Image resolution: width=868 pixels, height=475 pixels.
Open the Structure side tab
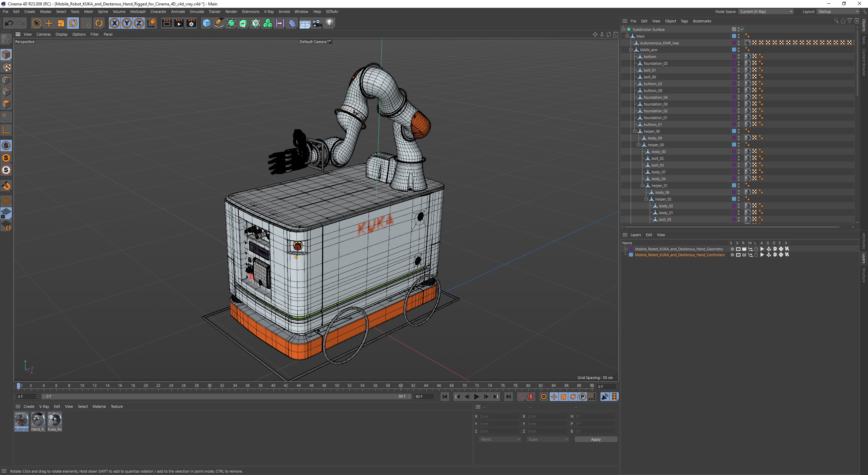(864, 275)
